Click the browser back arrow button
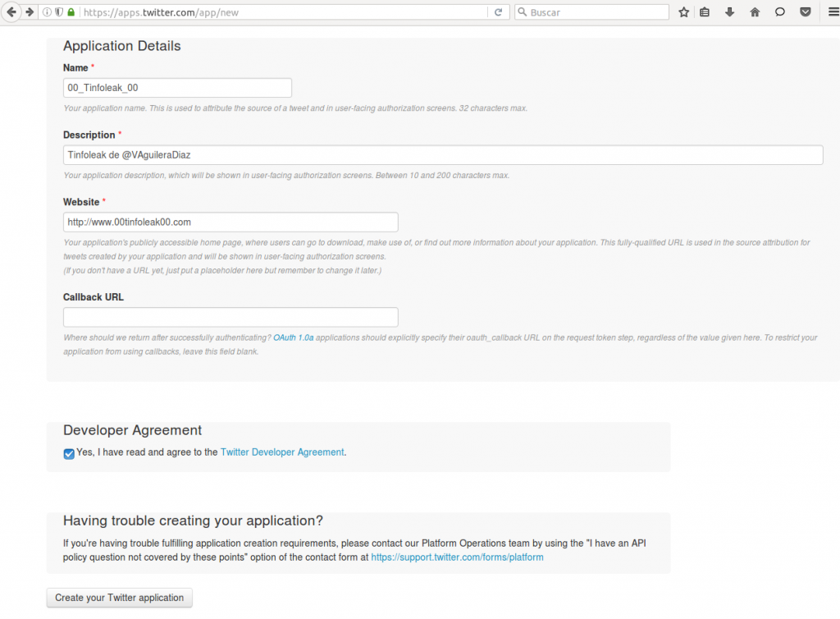 11,12
